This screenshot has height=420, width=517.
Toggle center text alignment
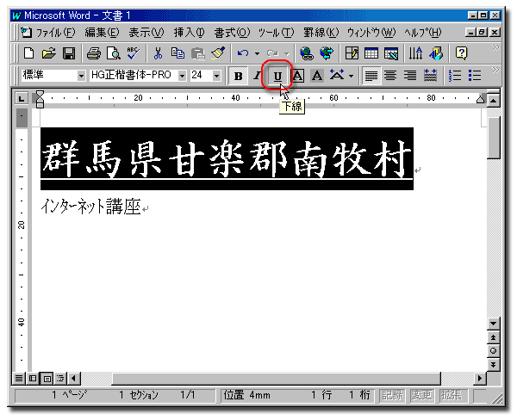pos(391,76)
